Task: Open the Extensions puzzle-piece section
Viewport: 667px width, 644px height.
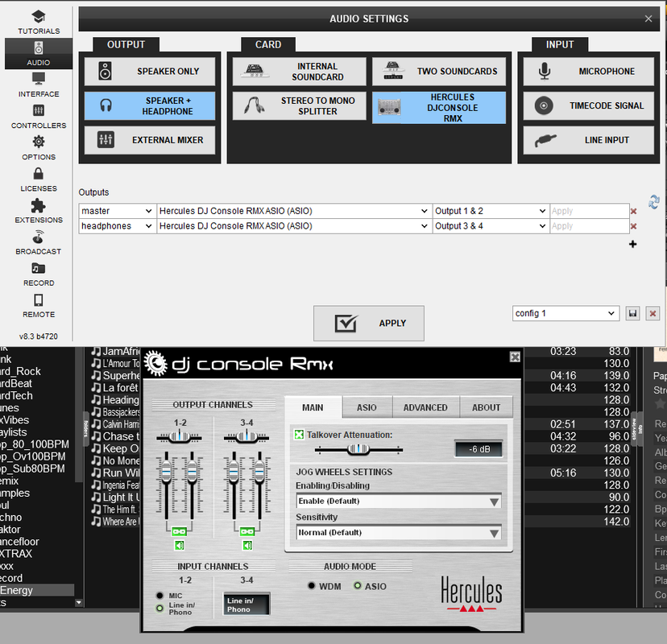Action: click(39, 211)
